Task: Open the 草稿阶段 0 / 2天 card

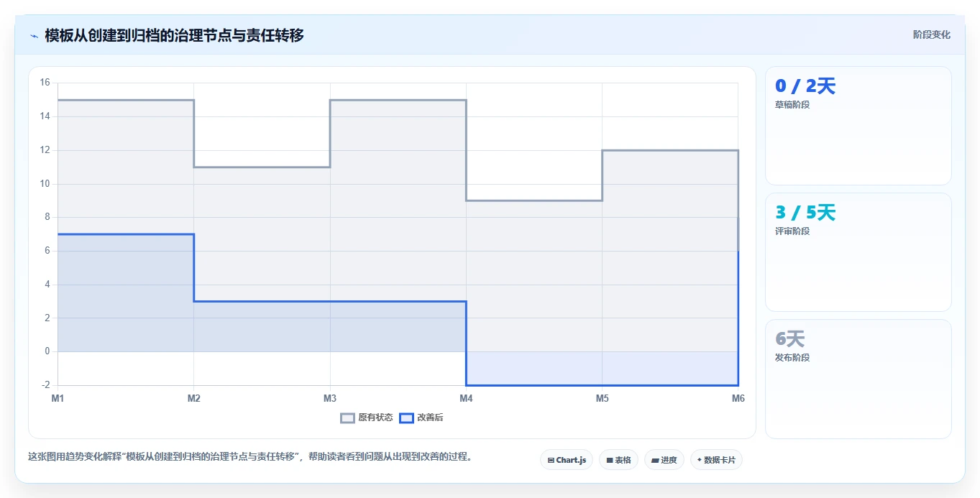Action: click(x=858, y=126)
